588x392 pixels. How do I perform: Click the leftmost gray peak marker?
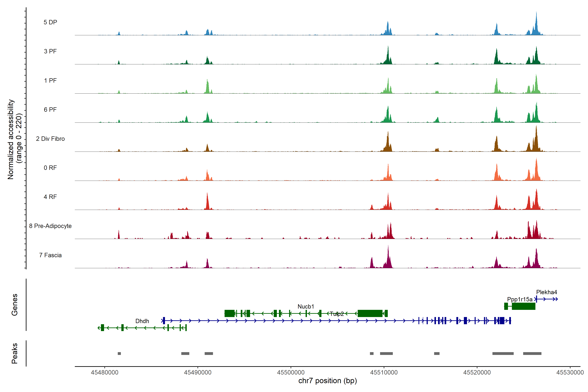pos(119,353)
